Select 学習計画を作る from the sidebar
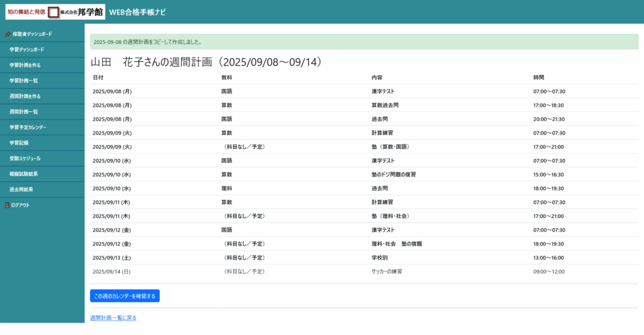 [x=25, y=65]
